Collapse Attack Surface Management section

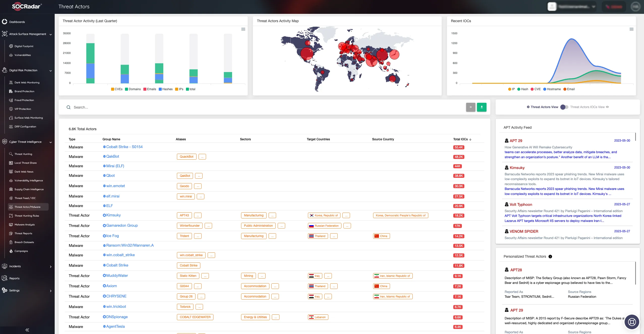(51, 34)
